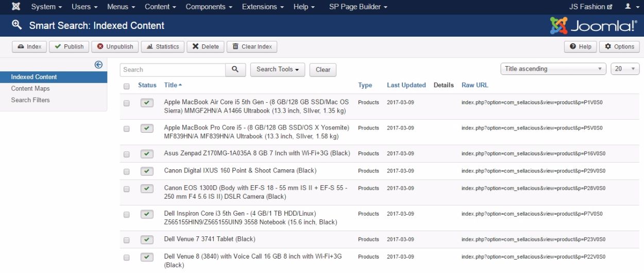Sort by Title column header

(173, 85)
